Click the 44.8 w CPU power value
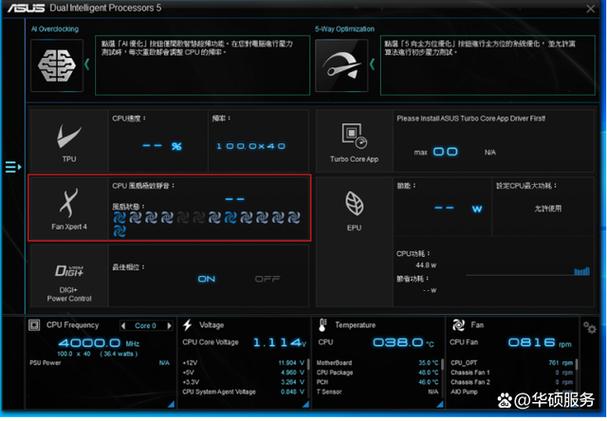Image resolution: width=607 pixels, height=421 pixels. click(x=426, y=265)
